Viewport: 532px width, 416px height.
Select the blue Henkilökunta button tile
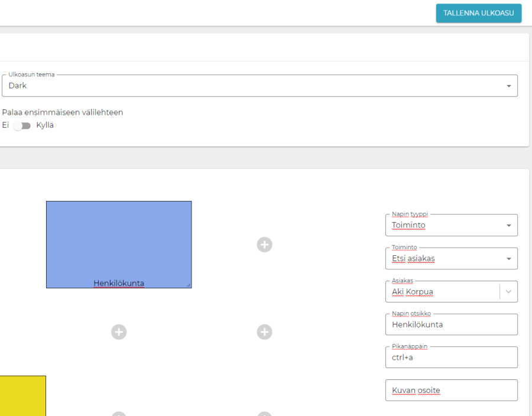tap(119, 242)
